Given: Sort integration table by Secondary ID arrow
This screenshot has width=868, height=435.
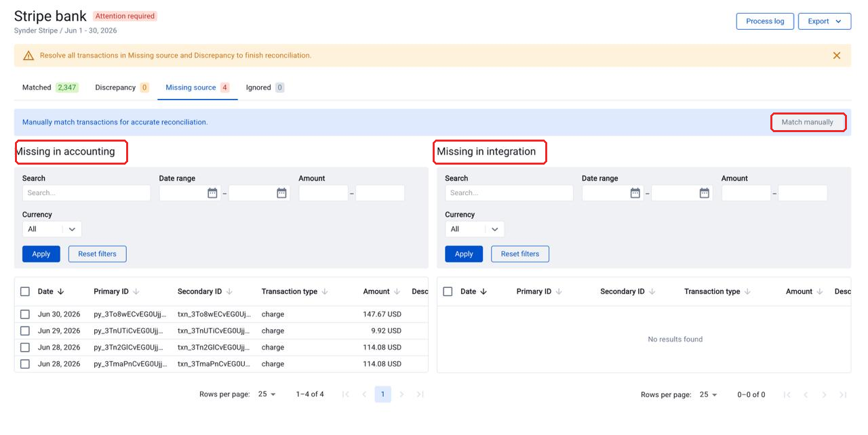Looking at the screenshot, I should pos(652,291).
